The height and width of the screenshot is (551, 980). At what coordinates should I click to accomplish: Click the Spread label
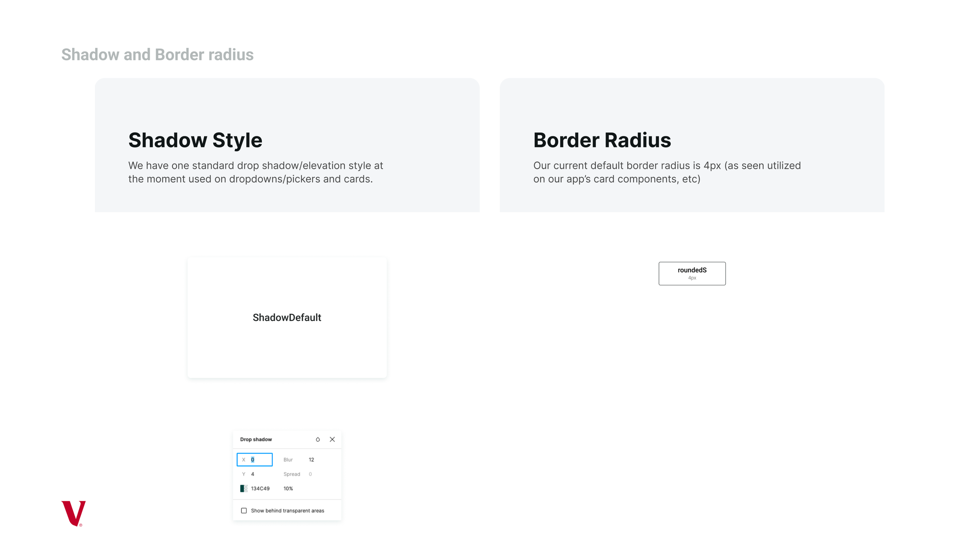[x=292, y=474]
